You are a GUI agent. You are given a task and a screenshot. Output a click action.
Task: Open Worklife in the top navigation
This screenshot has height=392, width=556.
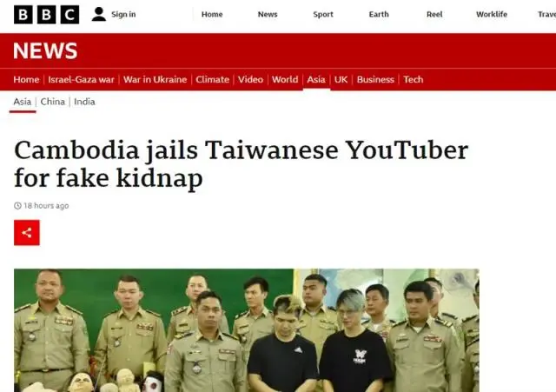point(492,15)
